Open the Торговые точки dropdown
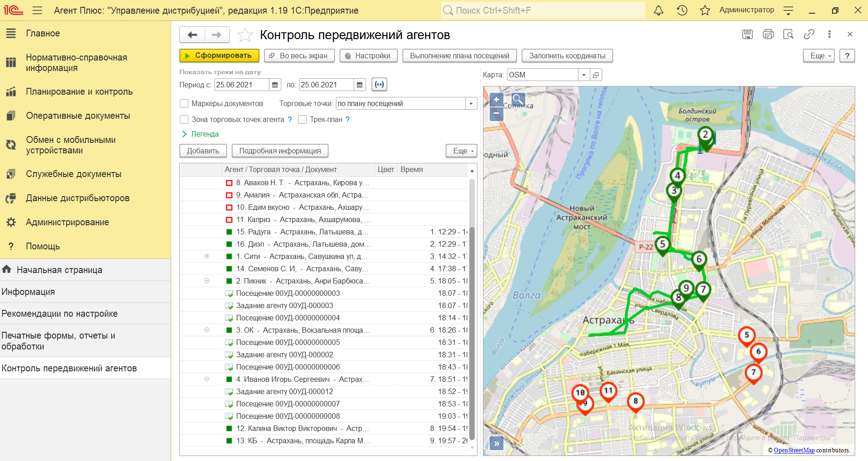 coord(471,103)
